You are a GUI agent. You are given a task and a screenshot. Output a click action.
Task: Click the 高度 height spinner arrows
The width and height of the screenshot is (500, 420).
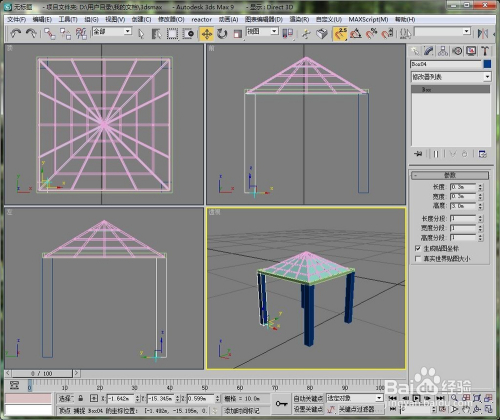(x=480, y=206)
